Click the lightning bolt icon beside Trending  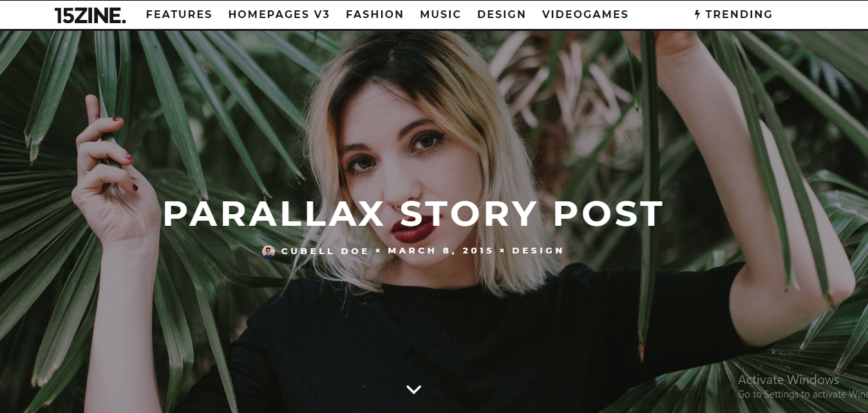[697, 14]
